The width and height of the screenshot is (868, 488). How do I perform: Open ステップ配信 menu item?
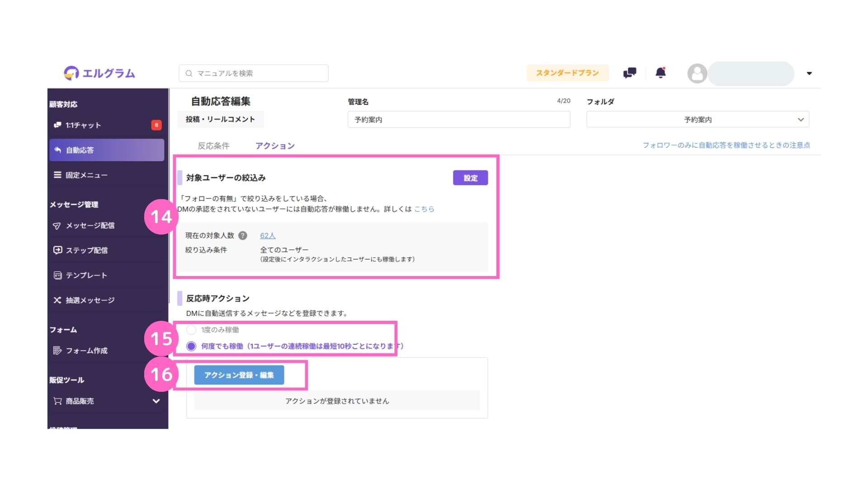tap(107, 250)
